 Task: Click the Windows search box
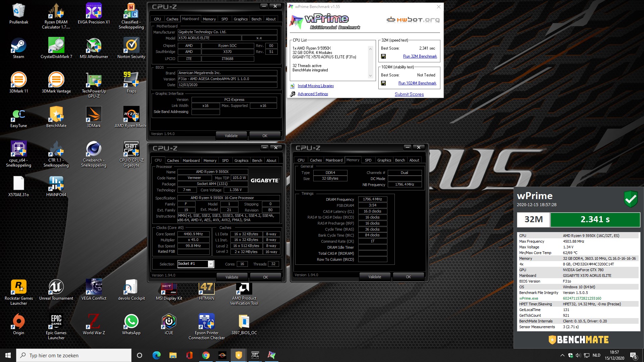click(x=74, y=355)
